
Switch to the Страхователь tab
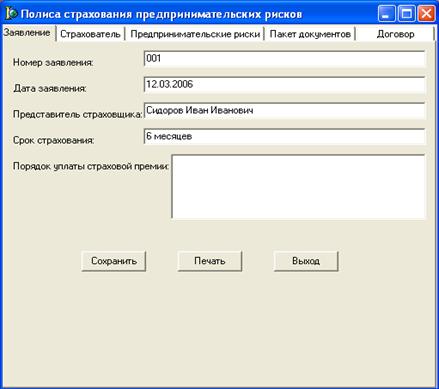pyautogui.click(x=90, y=34)
